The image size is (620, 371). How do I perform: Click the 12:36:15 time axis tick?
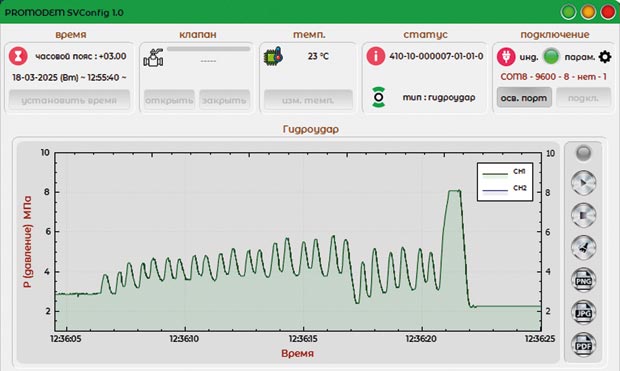[303, 339]
